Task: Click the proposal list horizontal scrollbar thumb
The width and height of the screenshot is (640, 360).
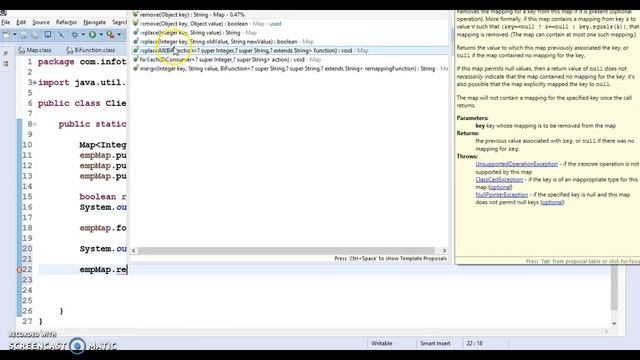Action: point(286,250)
